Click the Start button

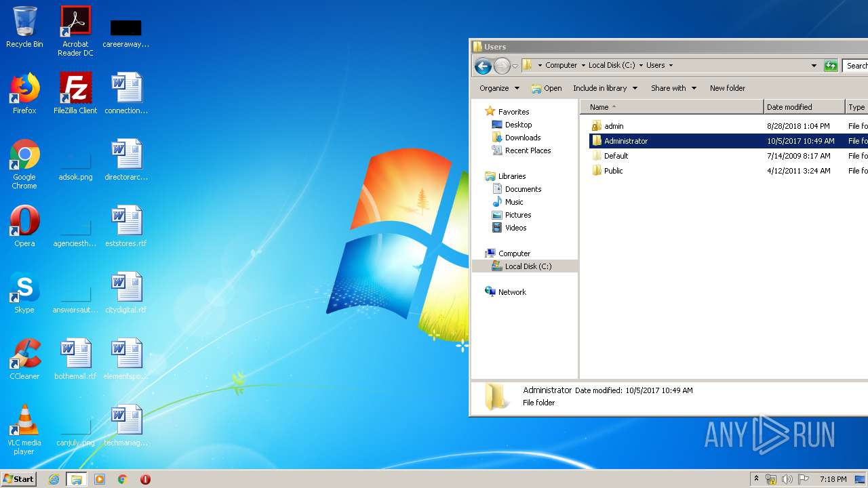(x=18, y=479)
